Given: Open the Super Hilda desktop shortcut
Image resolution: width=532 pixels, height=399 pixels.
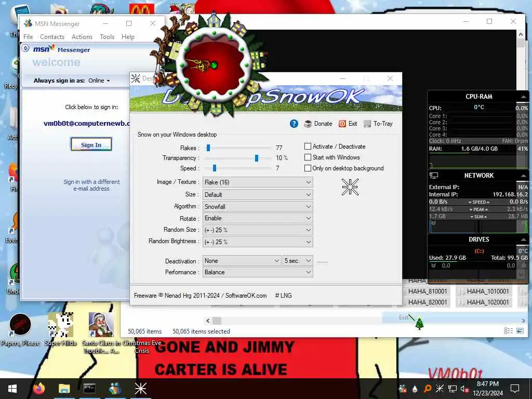Looking at the screenshot, I should (61, 329).
